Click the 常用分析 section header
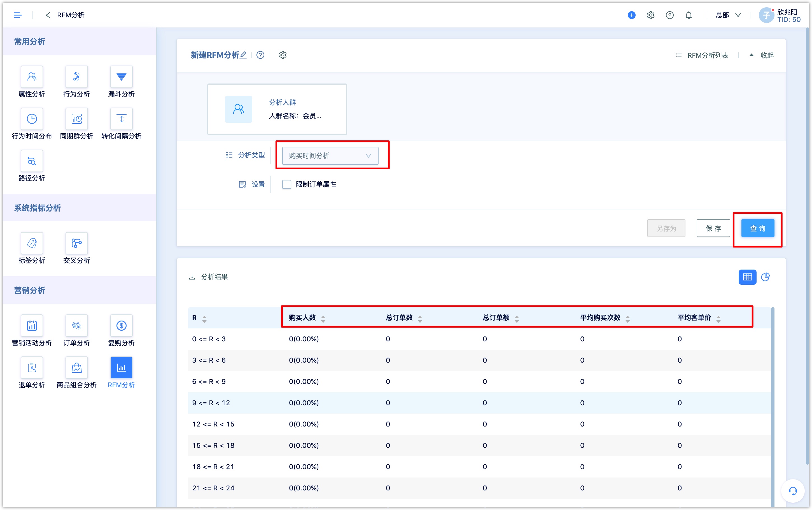 coord(80,41)
